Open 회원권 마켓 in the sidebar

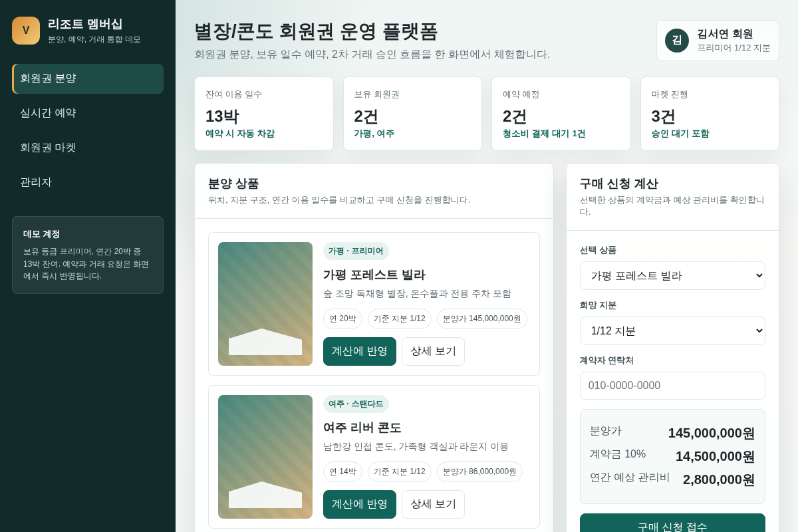[88, 148]
